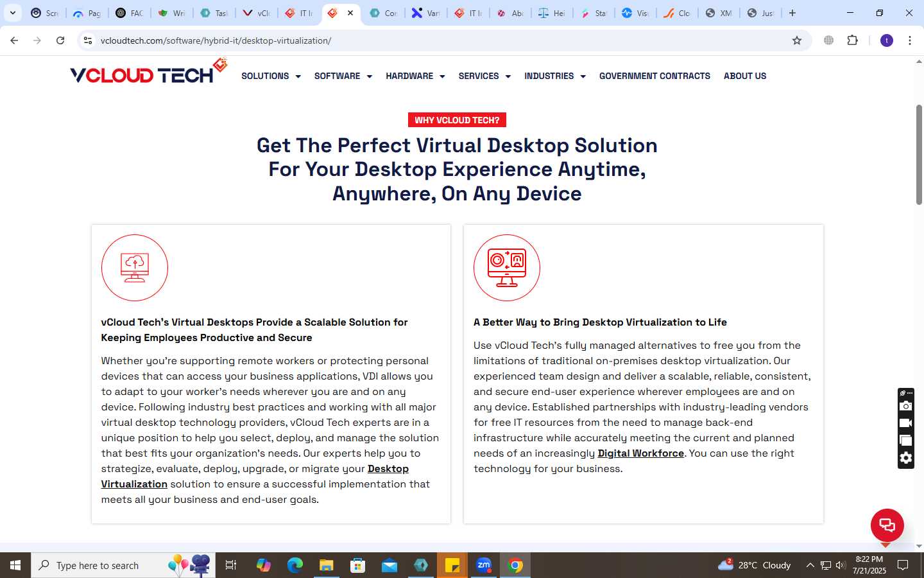Switch to the Var browser tab
Screen dimensions: 924x578
tap(425, 13)
